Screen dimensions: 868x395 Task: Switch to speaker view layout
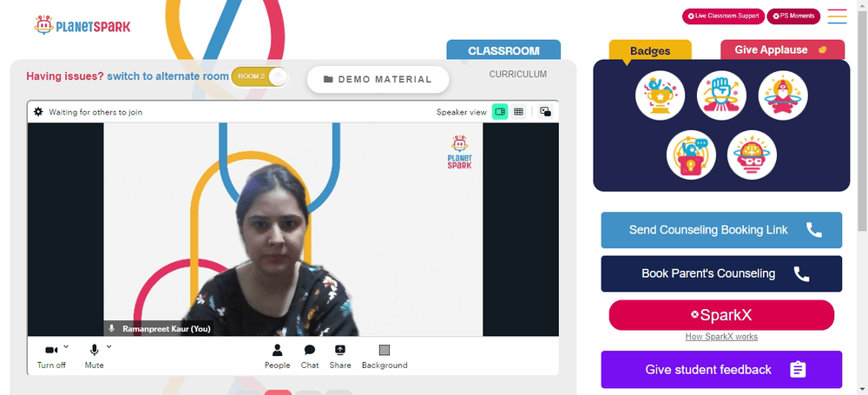(500, 112)
